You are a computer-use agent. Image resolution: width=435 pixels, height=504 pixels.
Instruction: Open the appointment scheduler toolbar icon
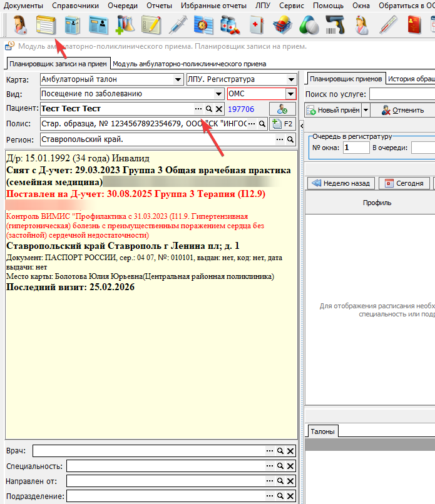coord(46,25)
